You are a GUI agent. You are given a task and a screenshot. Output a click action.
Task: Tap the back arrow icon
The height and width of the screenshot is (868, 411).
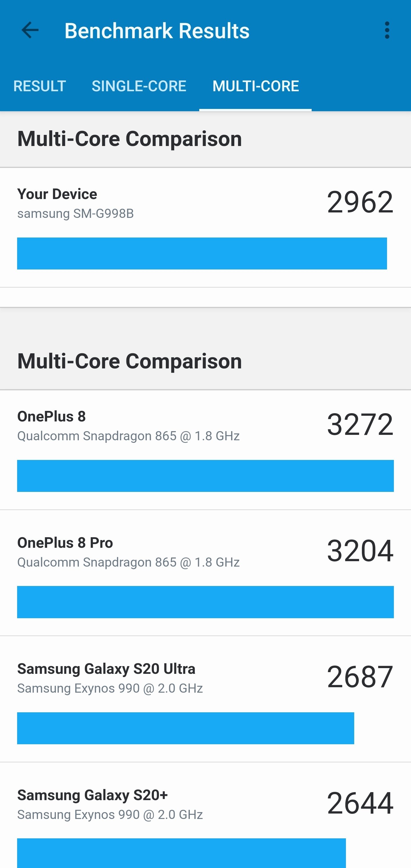pos(30,30)
